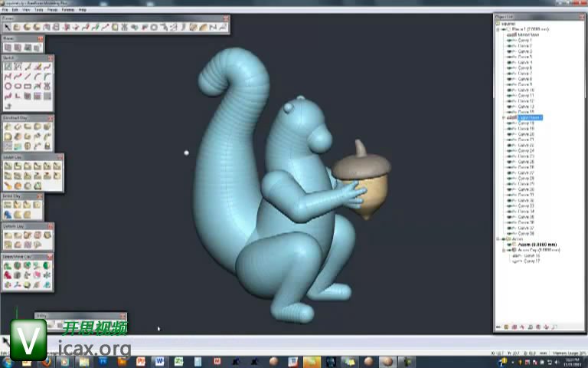The image size is (588, 368).
Task: Close the Utility palette
Action: (123, 316)
